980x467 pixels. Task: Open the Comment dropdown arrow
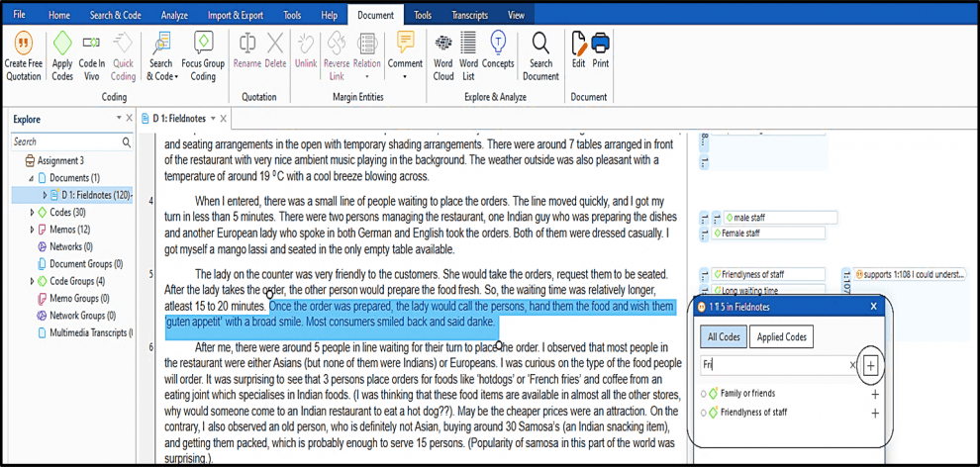405,75
